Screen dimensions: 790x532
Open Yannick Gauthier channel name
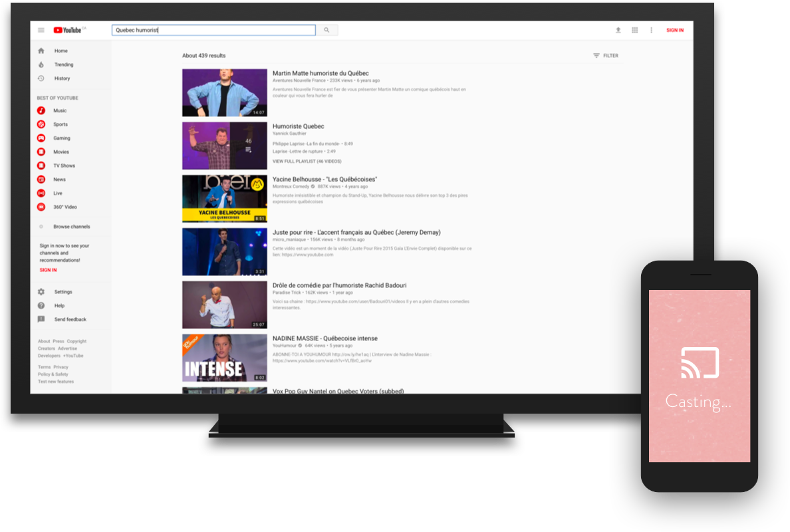tap(289, 134)
